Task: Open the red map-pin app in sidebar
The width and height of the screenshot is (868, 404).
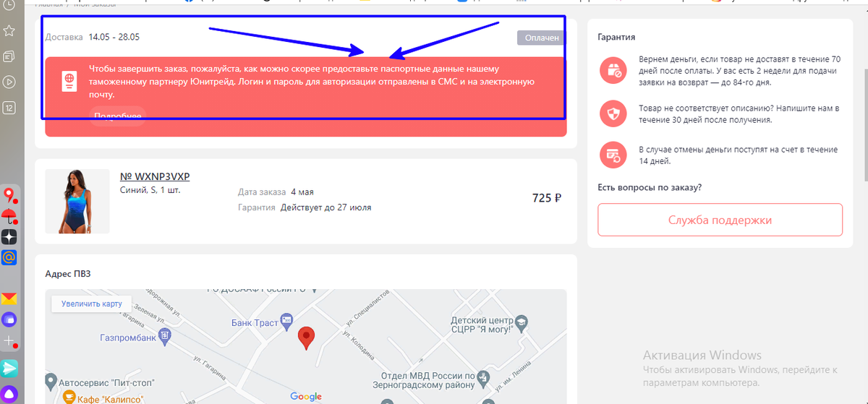Action: pos(9,195)
